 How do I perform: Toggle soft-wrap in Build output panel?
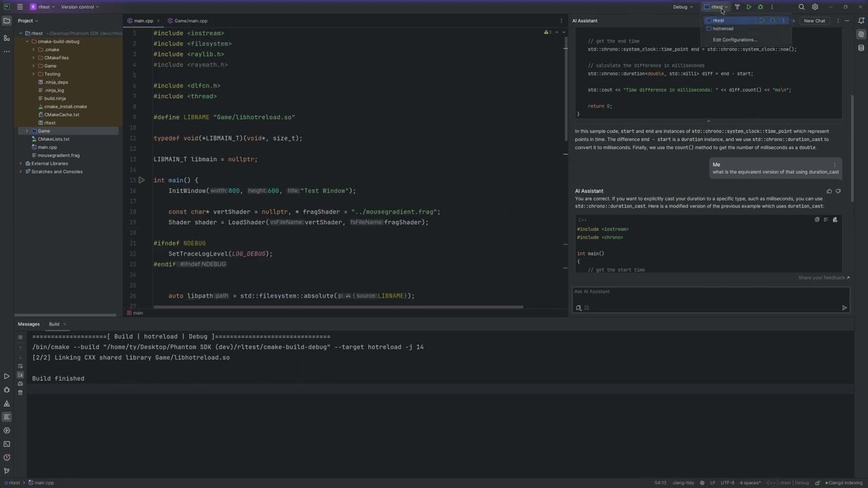click(x=20, y=366)
